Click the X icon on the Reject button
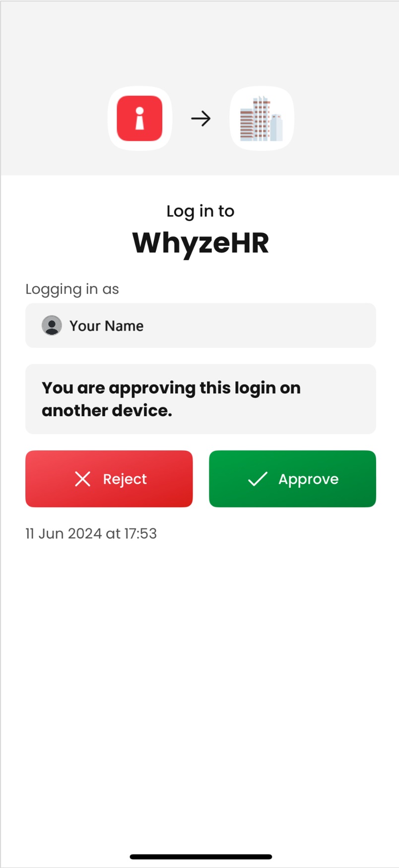Image resolution: width=399 pixels, height=868 pixels. point(82,479)
